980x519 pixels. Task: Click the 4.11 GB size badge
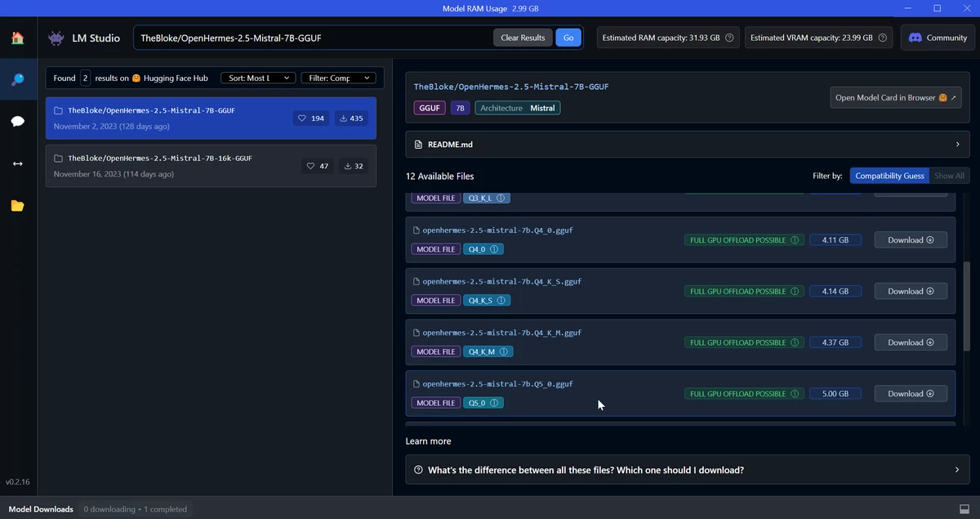point(835,240)
